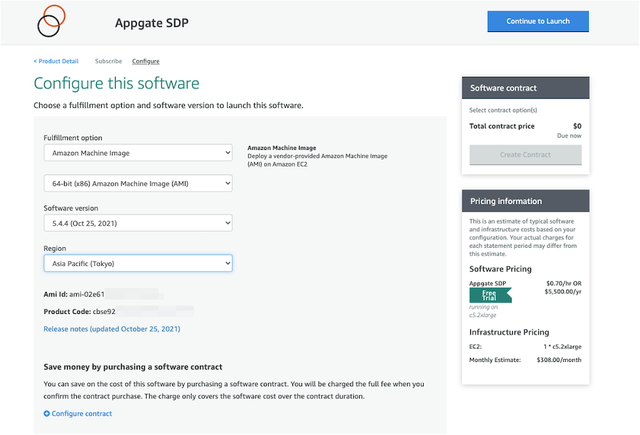Click the Region field label
Viewport: 640px width, 435px height.
(55, 249)
